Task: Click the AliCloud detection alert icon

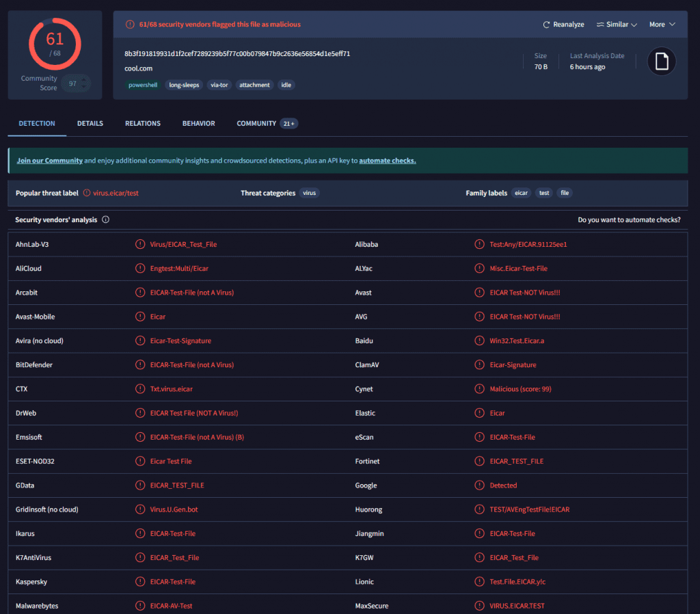Action: point(140,269)
